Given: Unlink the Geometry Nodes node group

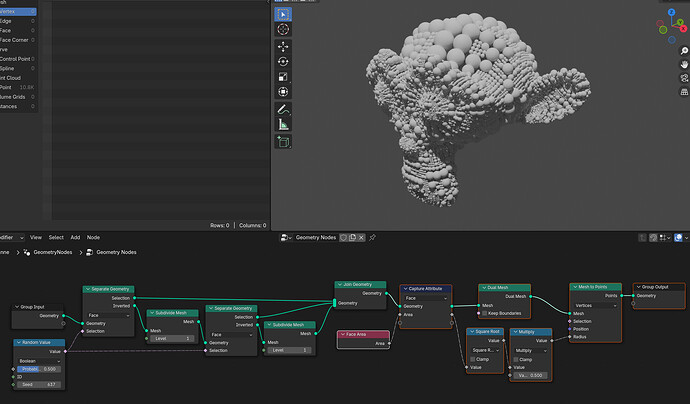Looking at the screenshot, I should (x=361, y=238).
